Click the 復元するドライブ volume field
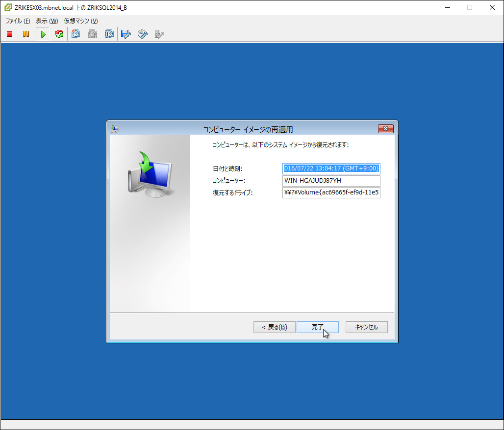This screenshot has height=430, width=504. [x=331, y=193]
